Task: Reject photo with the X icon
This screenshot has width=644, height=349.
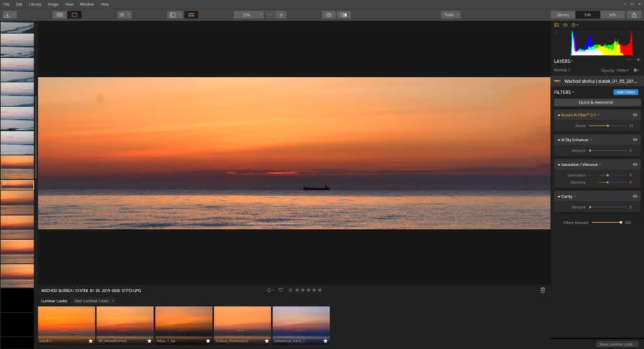Action: pos(291,290)
